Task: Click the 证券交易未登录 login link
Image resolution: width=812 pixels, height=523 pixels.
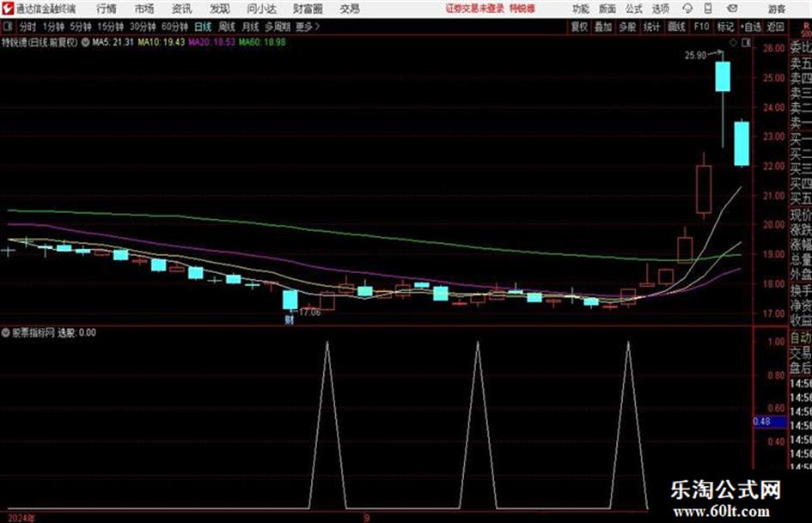Action: 475,9
